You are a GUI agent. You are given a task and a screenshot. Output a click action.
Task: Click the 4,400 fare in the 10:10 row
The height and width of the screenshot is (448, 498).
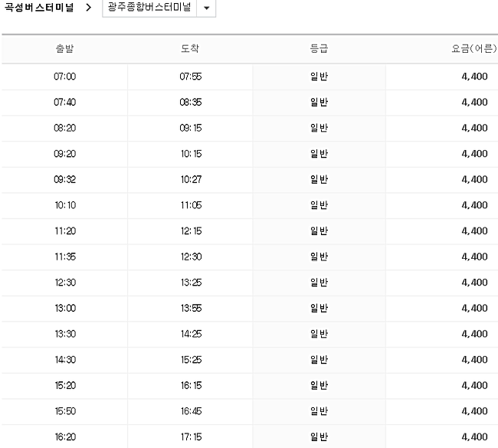coord(474,205)
